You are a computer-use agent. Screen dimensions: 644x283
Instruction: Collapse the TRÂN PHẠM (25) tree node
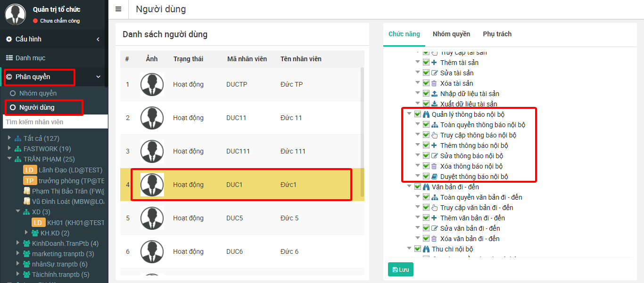[x=9, y=159]
